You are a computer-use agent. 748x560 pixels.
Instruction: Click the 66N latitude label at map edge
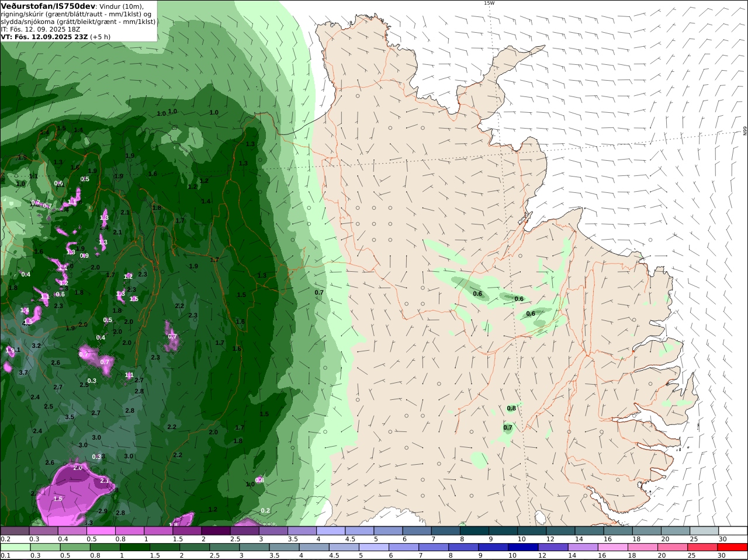coord(745,132)
